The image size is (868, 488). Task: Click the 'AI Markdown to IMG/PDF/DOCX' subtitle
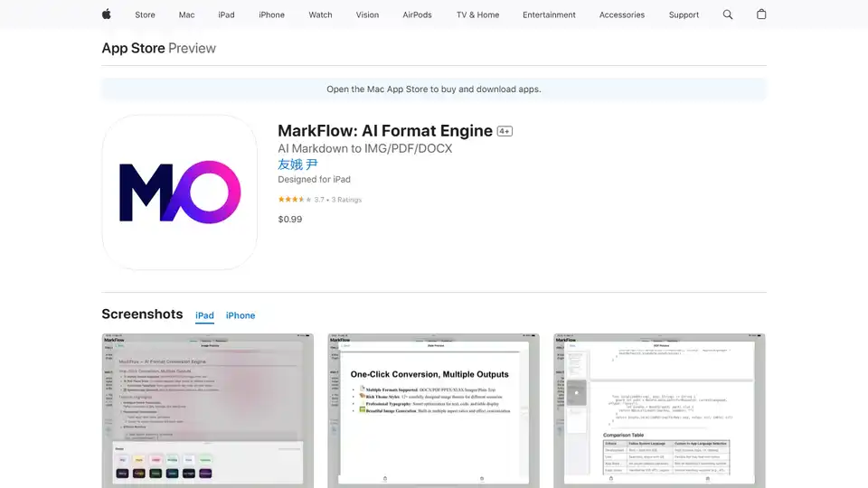(365, 149)
